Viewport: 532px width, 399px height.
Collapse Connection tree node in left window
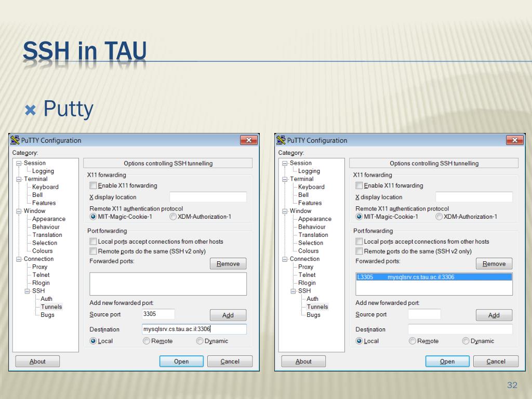click(x=19, y=259)
